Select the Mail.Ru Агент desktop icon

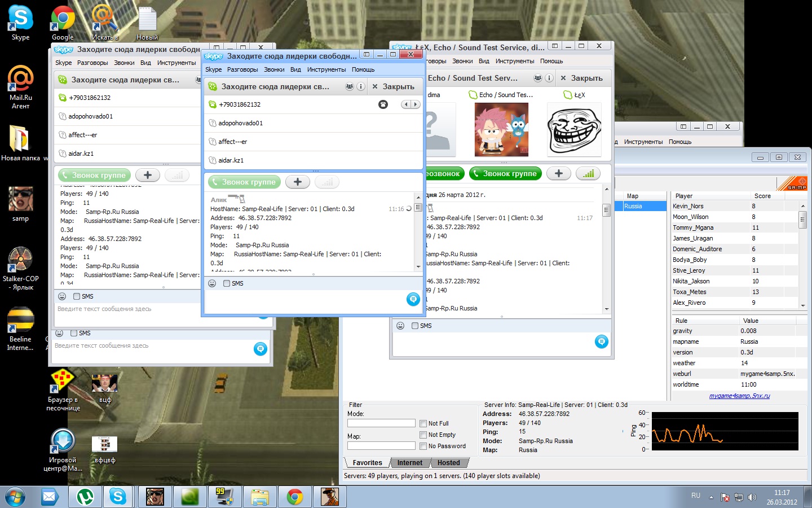pyautogui.click(x=21, y=87)
